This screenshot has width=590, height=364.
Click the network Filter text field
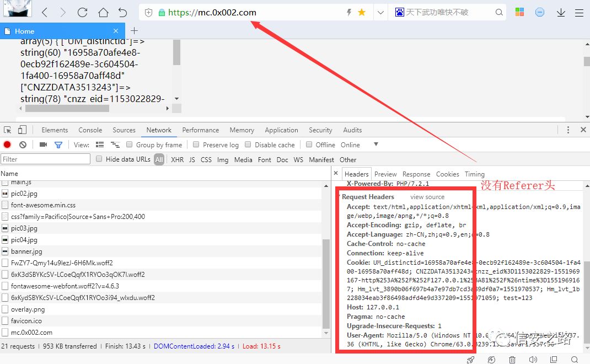click(46, 159)
